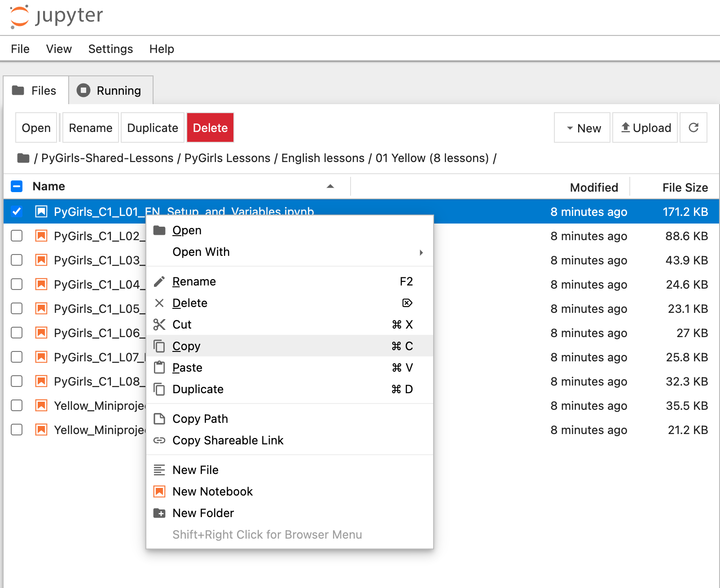Go to PyGirls-Shared-Lessons breadcrumb
The image size is (720, 588).
pyautogui.click(x=107, y=158)
